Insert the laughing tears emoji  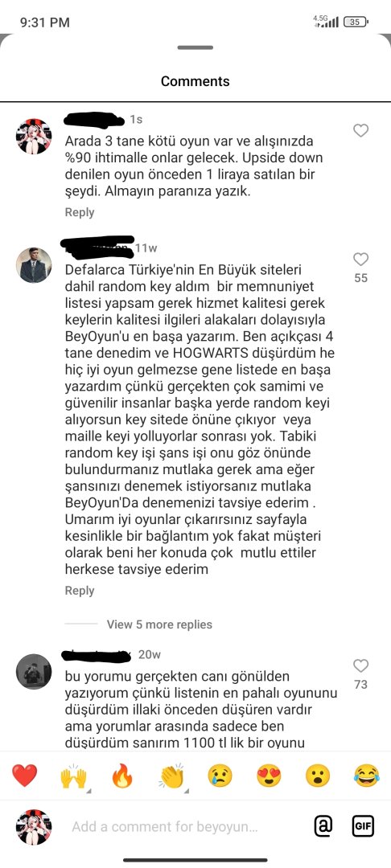367,776
